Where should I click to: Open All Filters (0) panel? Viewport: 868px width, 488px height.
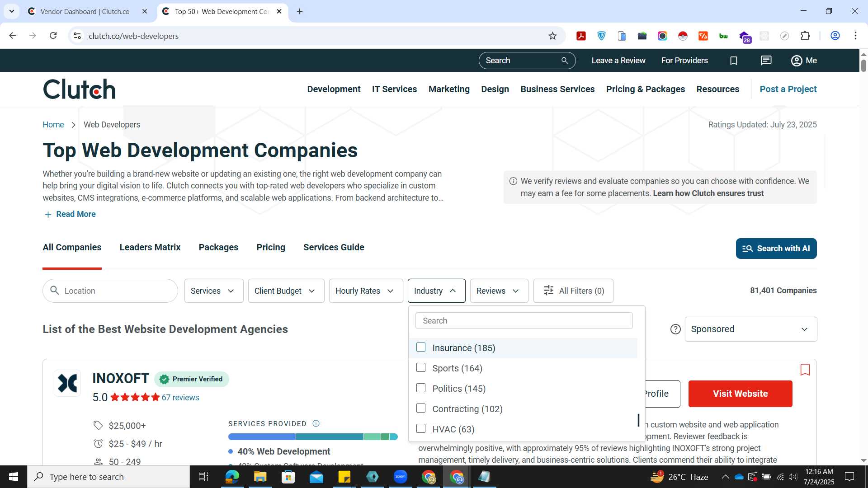[x=573, y=291]
